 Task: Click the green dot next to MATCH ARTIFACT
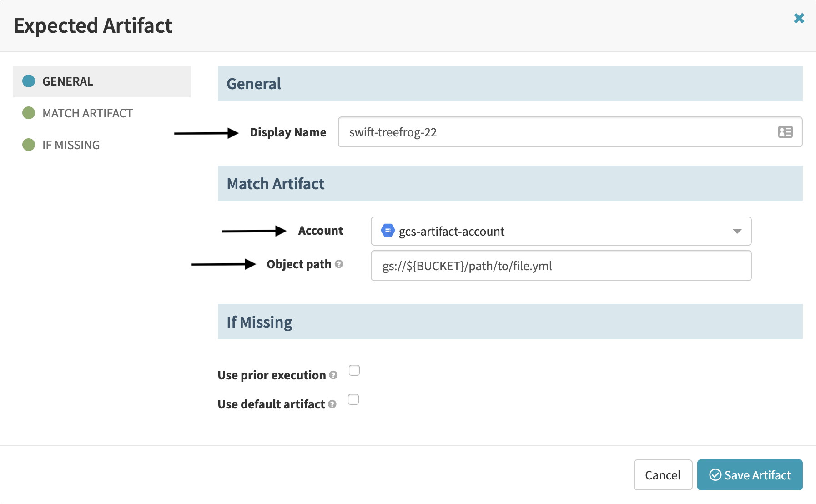[28, 113]
